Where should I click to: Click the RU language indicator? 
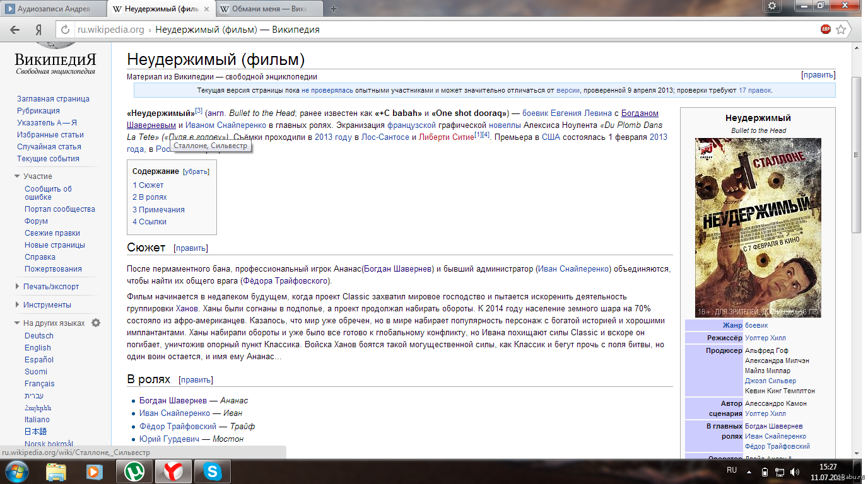click(732, 470)
